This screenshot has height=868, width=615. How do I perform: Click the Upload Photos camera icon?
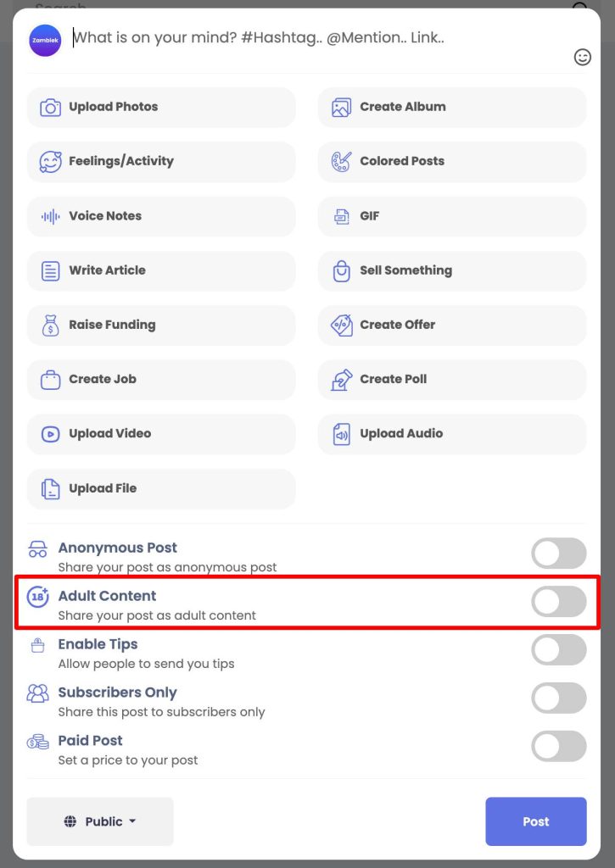pyautogui.click(x=50, y=107)
